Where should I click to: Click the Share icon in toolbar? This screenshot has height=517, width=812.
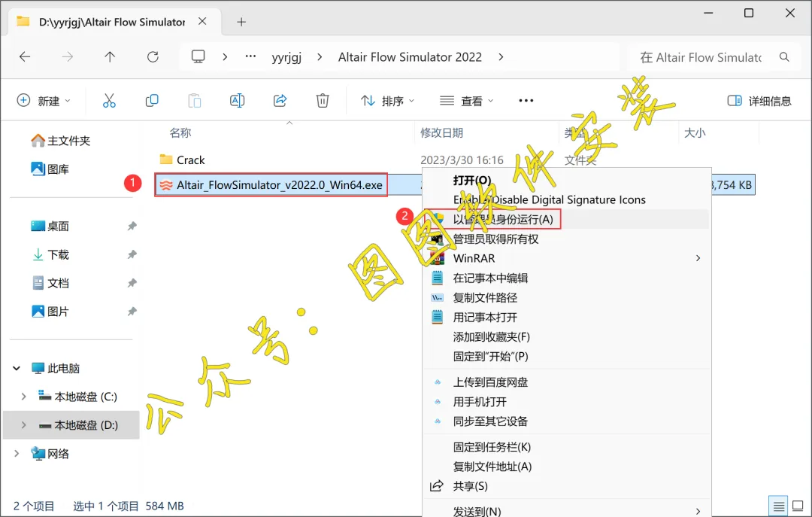pos(280,101)
